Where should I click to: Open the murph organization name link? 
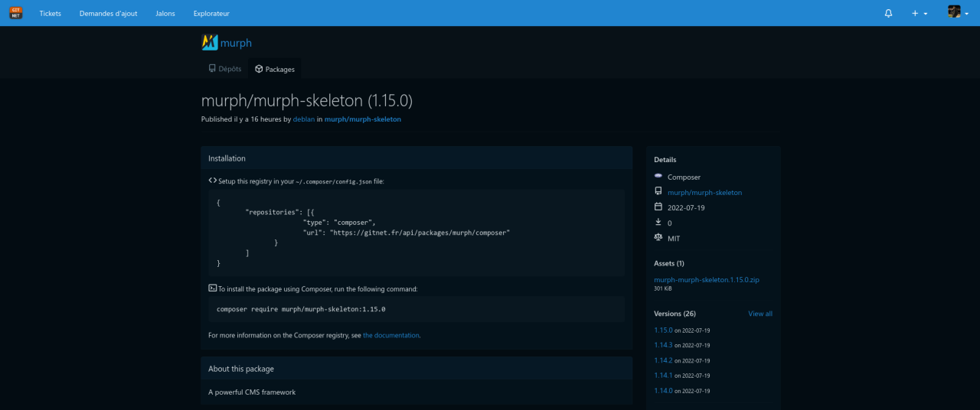236,43
